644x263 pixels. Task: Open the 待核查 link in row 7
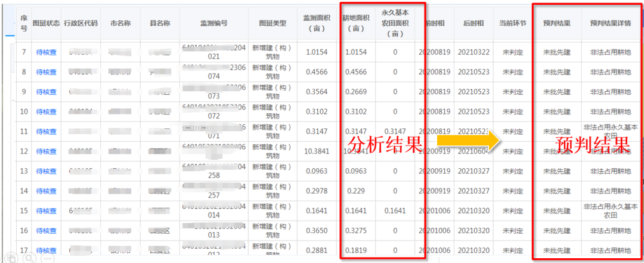point(46,52)
